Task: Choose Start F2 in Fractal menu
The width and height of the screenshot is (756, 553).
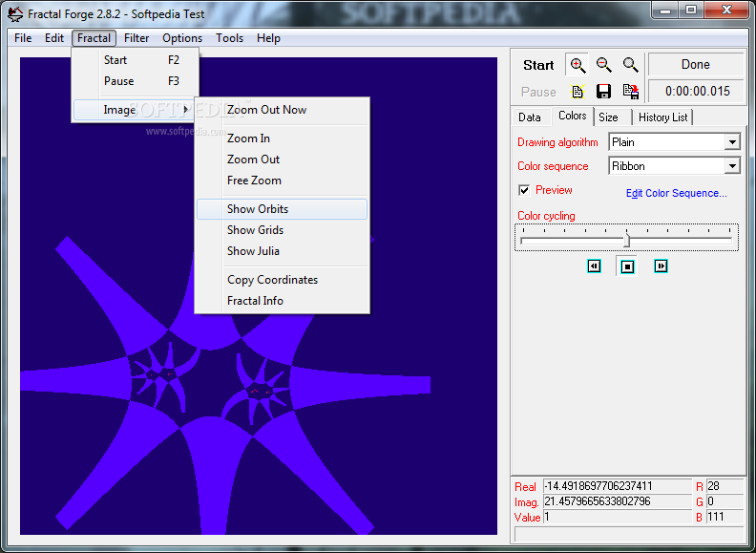Action: (x=136, y=60)
